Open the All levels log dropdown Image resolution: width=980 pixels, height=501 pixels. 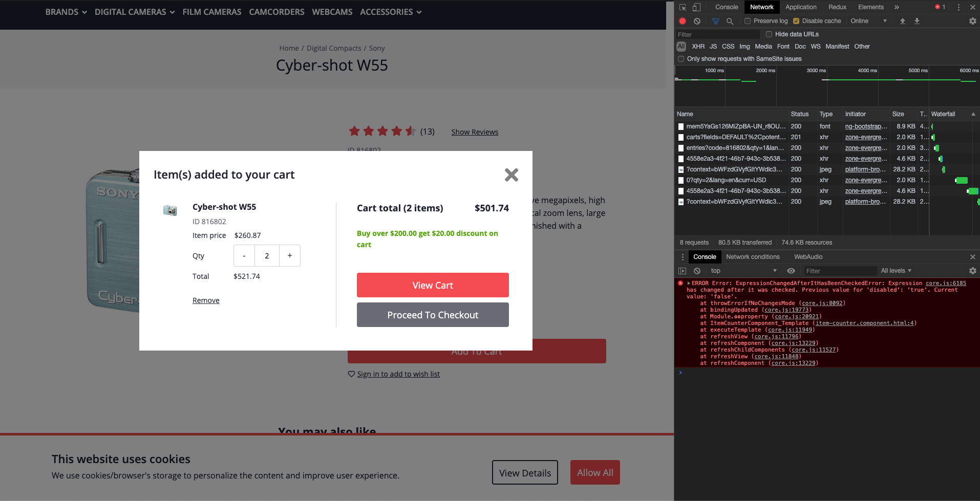[896, 270]
